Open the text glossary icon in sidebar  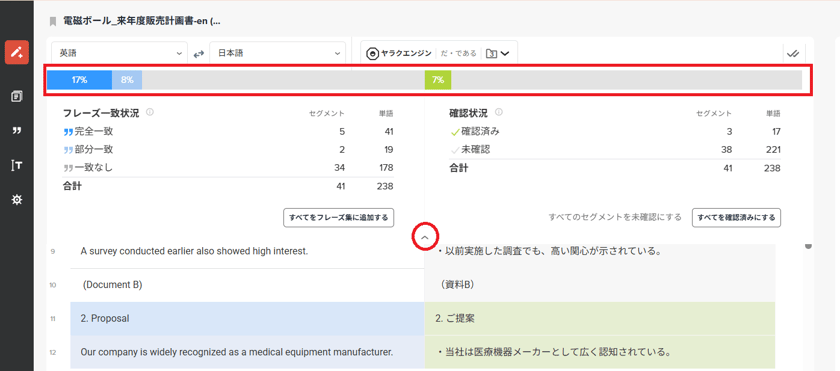click(17, 165)
